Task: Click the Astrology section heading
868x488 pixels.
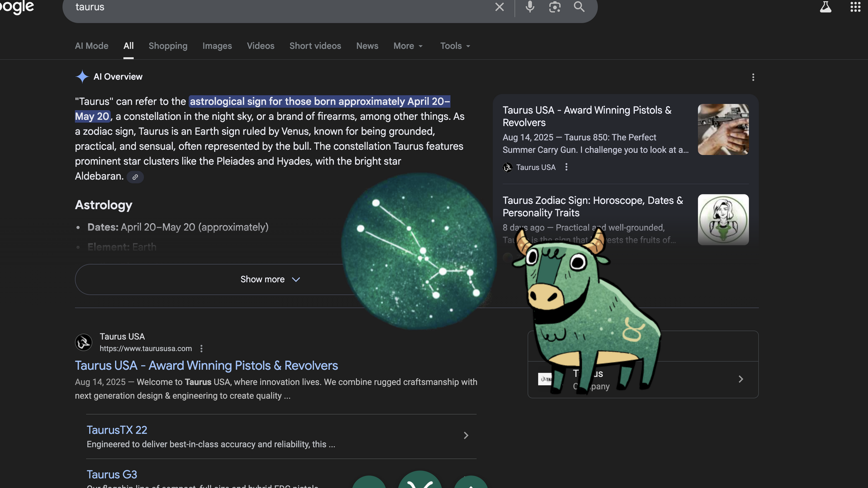Action: click(x=104, y=205)
